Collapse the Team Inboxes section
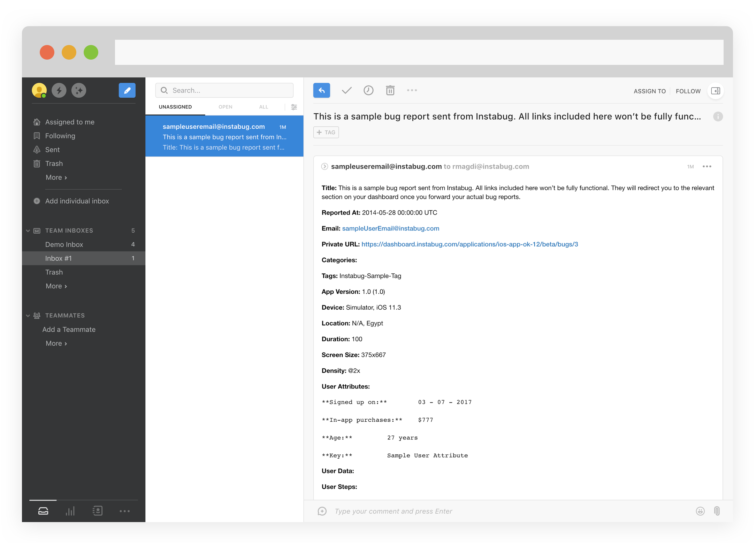756x543 pixels. click(28, 231)
